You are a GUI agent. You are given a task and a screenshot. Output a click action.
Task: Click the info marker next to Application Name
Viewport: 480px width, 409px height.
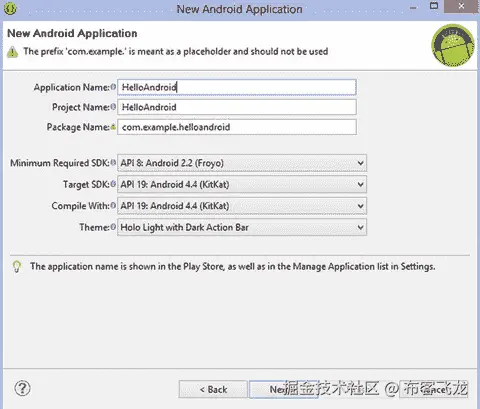pyautogui.click(x=113, y=87)
